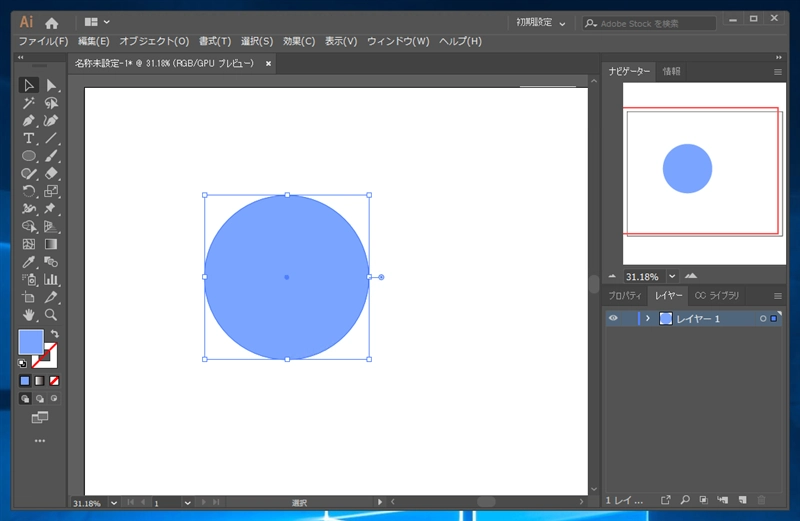Open the ウィンドウ(W) menu
800x521 pixels.
click(398, 41)
